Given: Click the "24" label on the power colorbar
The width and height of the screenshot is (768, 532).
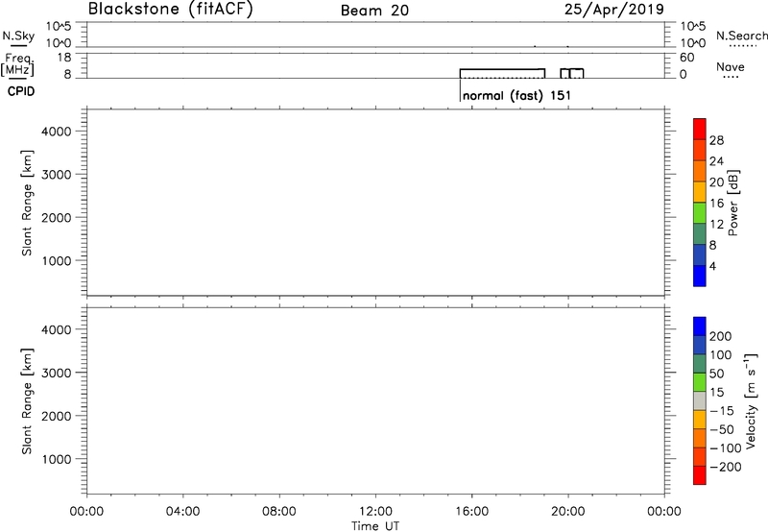Looking at the screenshot, I should pyautogui.click(x=716, y=161).
